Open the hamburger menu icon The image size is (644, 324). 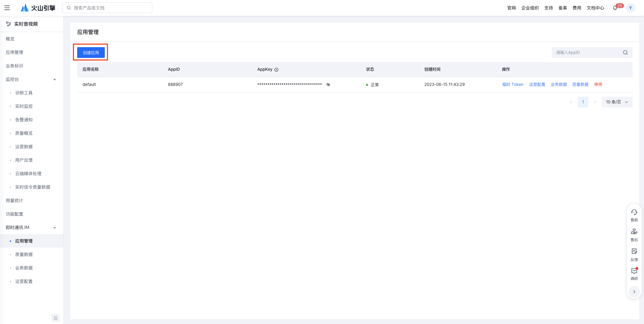pos(7,8)
